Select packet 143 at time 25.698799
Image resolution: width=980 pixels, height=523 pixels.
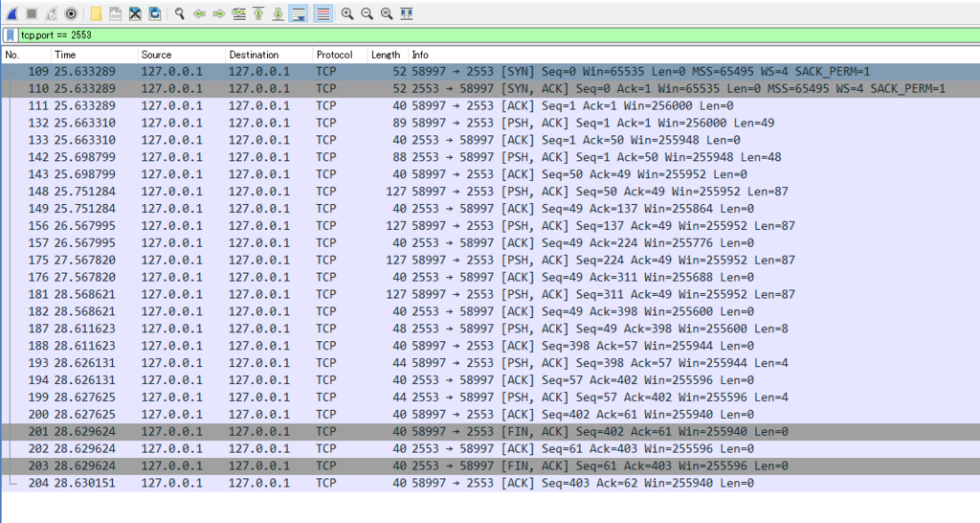coord(490,174)
